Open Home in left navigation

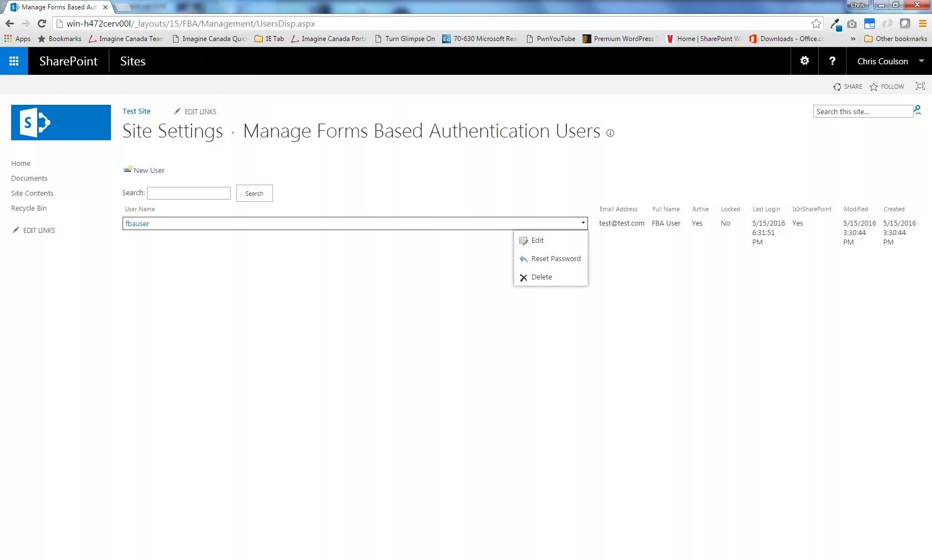[21, 163]
